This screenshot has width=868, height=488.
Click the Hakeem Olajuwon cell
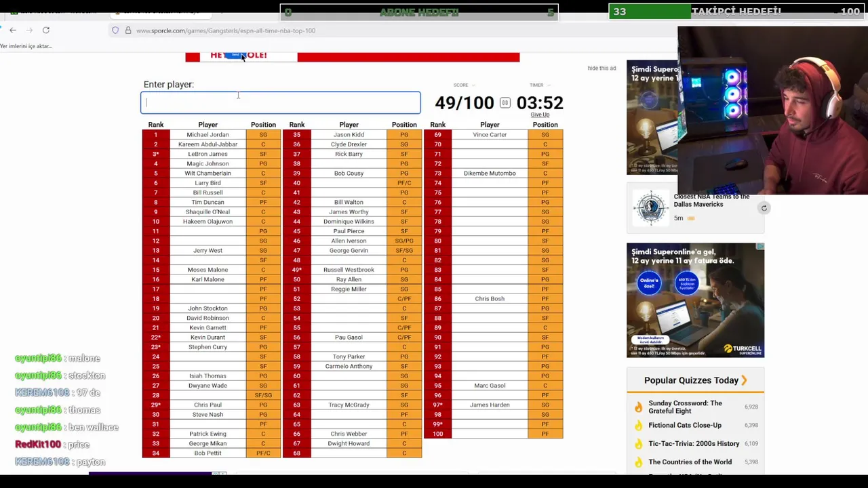(x=208, y=222)
